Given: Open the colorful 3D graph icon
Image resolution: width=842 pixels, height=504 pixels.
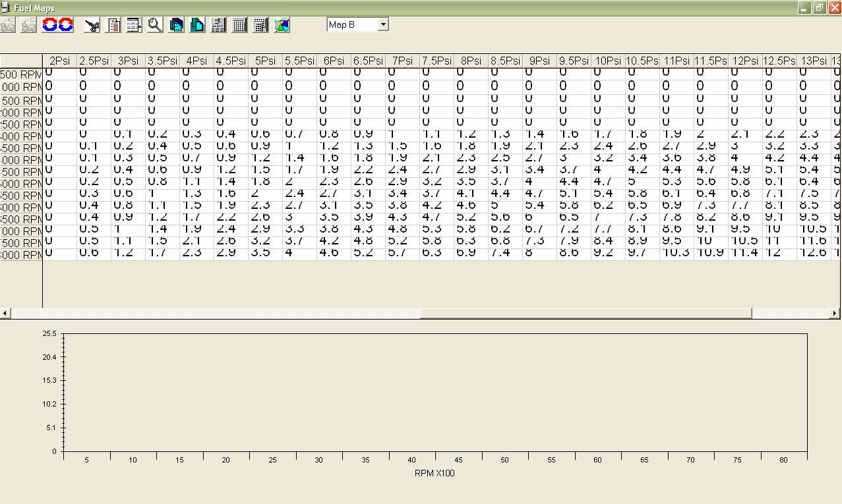Looking at the screenshot, I should (x=282, y=25).
